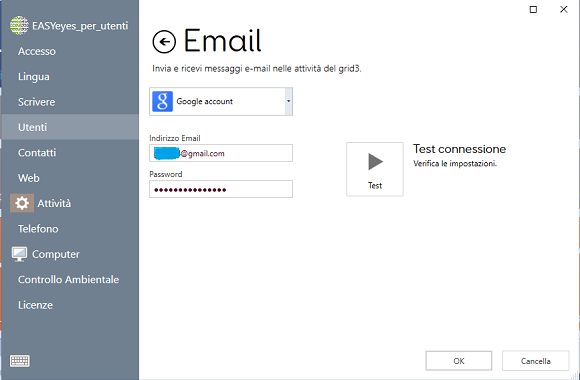Confirm with the OK button
This screenshot has width=580, height=380.
pyautogui.click(x=459, y=361)
